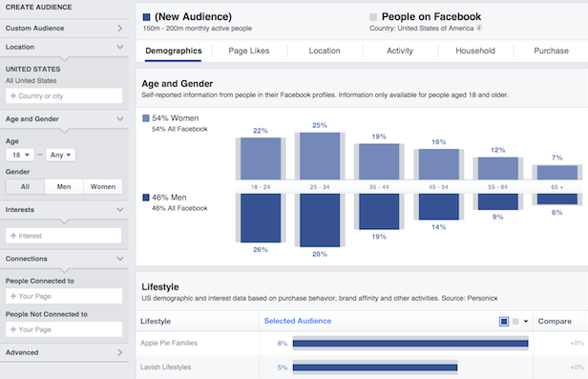Screen dimensions: 588x379
Task: Click the 55 - 64 age group label
Action: click(497, 187)
